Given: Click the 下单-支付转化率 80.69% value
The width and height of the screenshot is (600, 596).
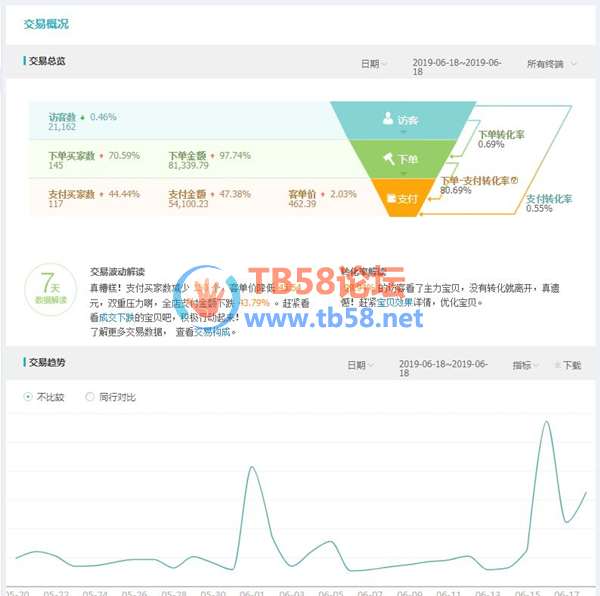Looking at the screenshot, I should coord(455,190).
